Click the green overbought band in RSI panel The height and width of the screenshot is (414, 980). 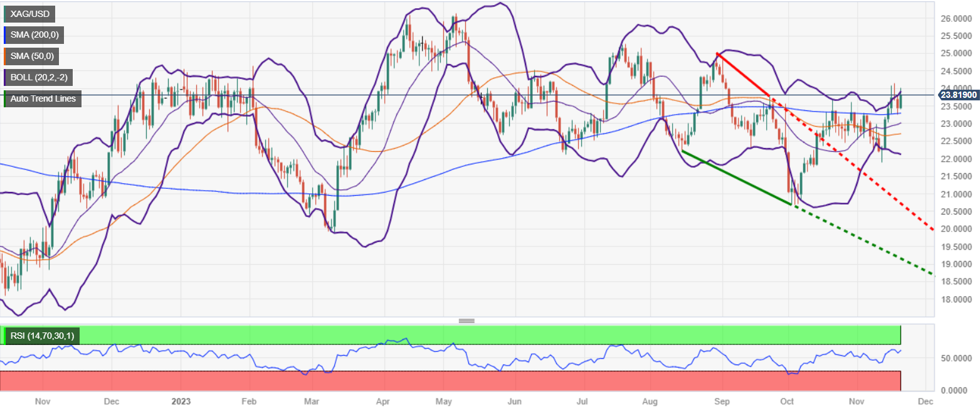[450, 334]
